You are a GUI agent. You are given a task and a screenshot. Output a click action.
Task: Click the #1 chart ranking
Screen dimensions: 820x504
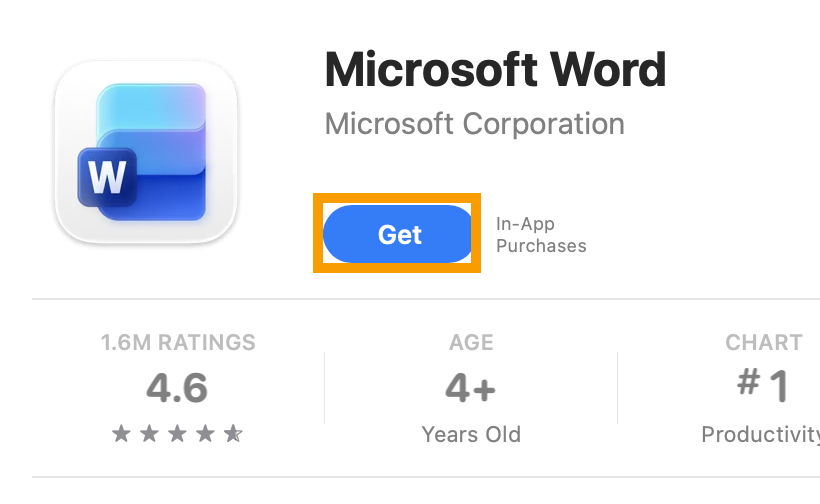tap(763, 387)
